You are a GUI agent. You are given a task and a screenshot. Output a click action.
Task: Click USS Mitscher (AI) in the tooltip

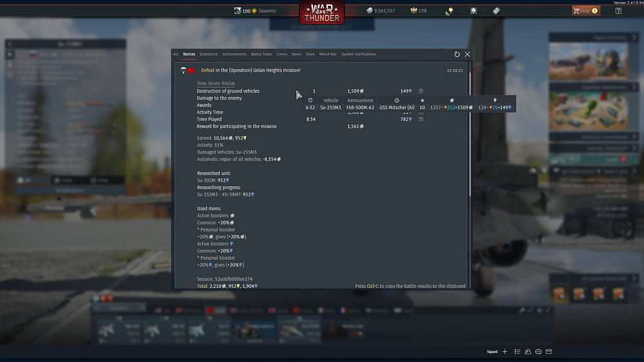397,108
